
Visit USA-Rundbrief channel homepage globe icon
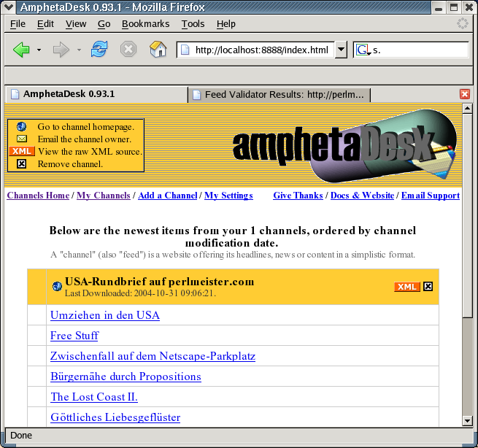(x=57, y=287)
